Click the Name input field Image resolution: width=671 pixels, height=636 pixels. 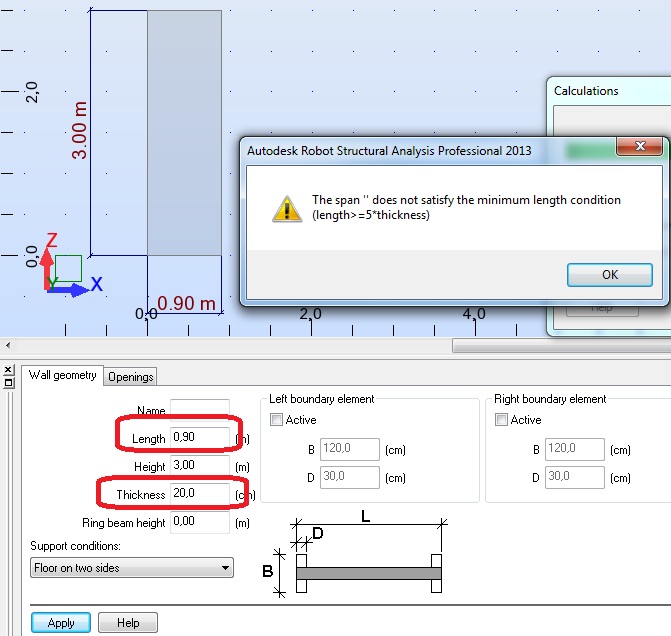200,408
